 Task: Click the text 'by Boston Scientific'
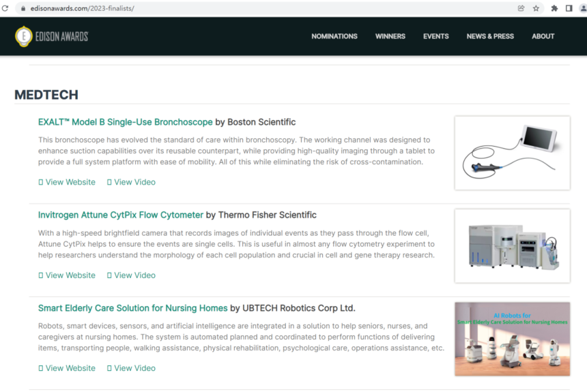[255, 122]
